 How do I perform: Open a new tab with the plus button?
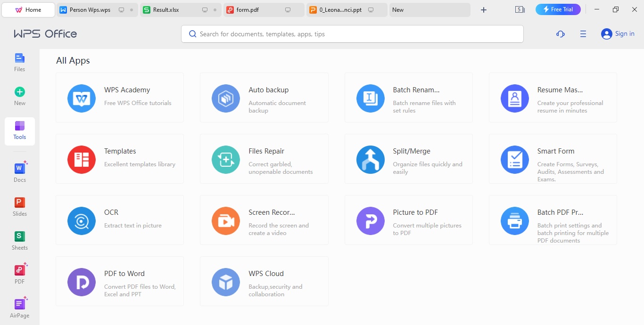[x=484, y=9]
